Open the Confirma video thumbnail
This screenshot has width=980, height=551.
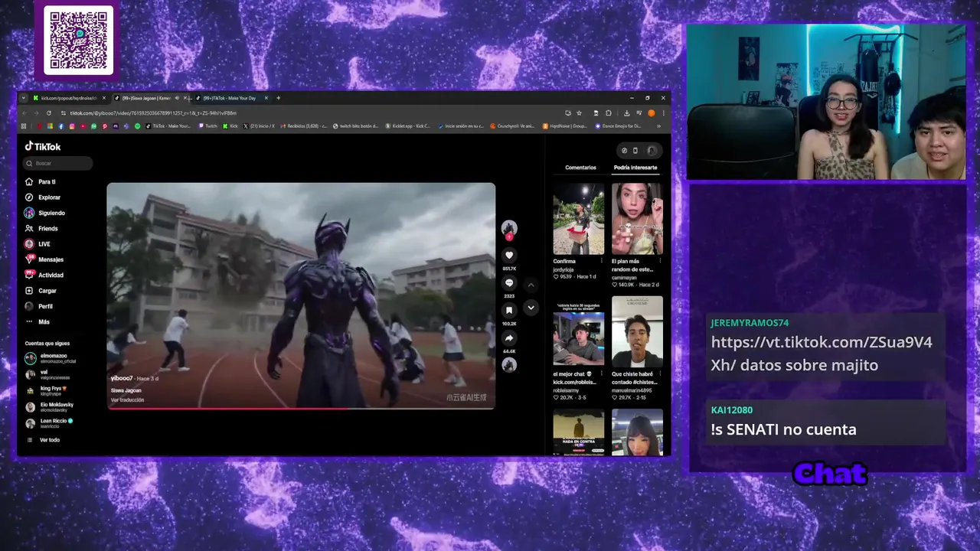(579, 218)
